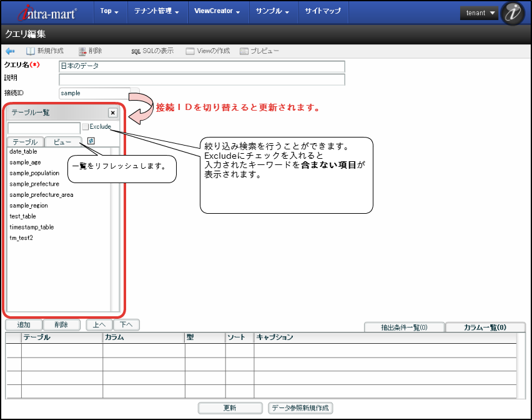This screenshot has width=532, height=420.
Task: Click the table filter search field
Action: [x=44, y=128]
